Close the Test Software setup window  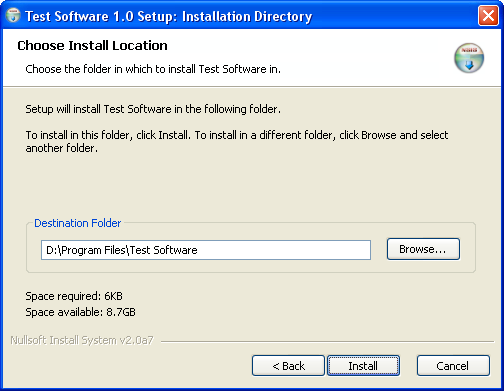click(488, 16)
